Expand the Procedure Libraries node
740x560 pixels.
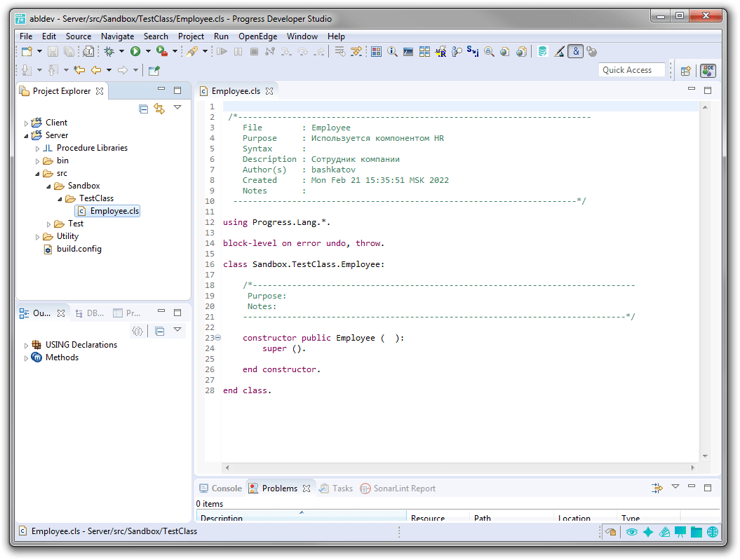[37, 149]
